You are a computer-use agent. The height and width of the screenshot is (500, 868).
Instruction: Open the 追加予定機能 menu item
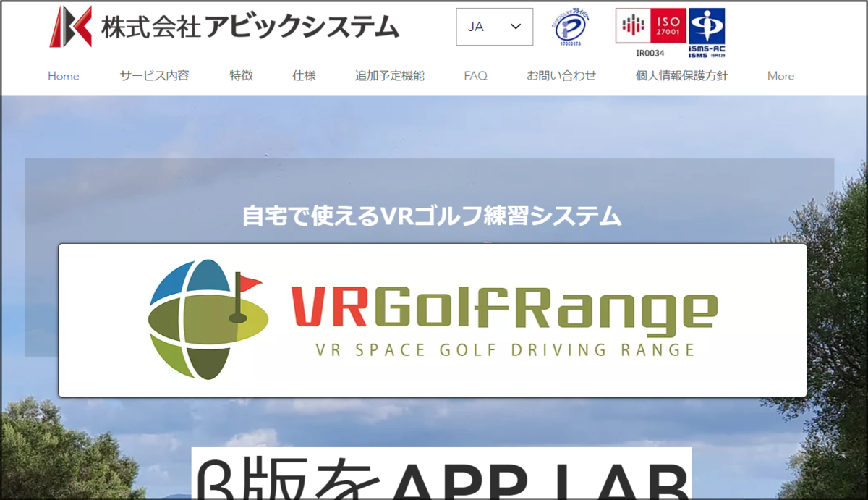390,75
